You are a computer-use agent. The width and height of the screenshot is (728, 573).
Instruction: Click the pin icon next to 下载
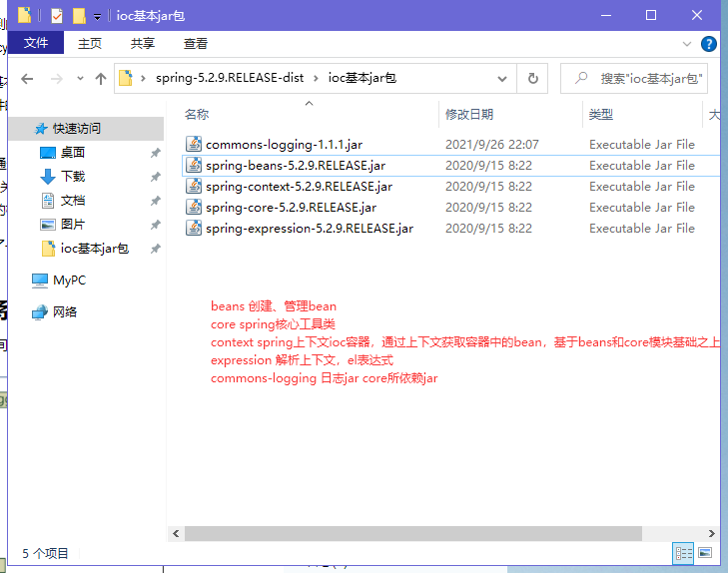coord(156,177)
